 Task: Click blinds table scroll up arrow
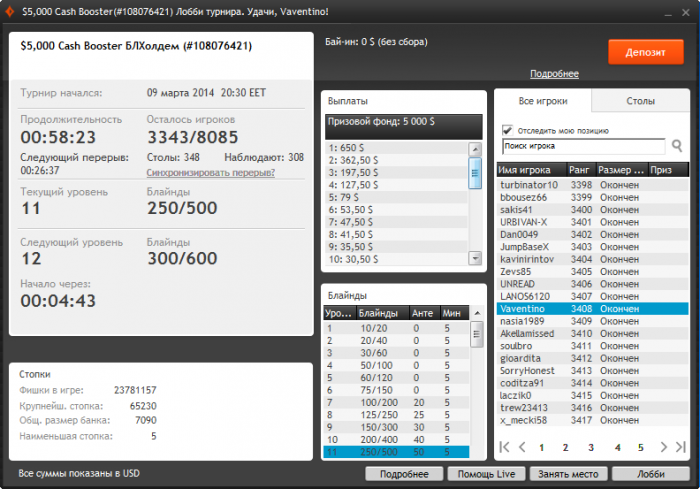pyautogui.click(x=477, y=313)
